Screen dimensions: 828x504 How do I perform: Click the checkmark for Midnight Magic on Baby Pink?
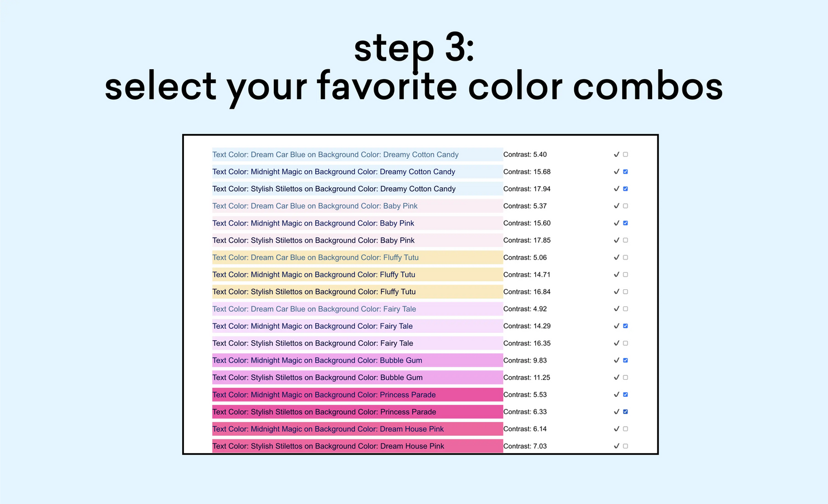617,223
